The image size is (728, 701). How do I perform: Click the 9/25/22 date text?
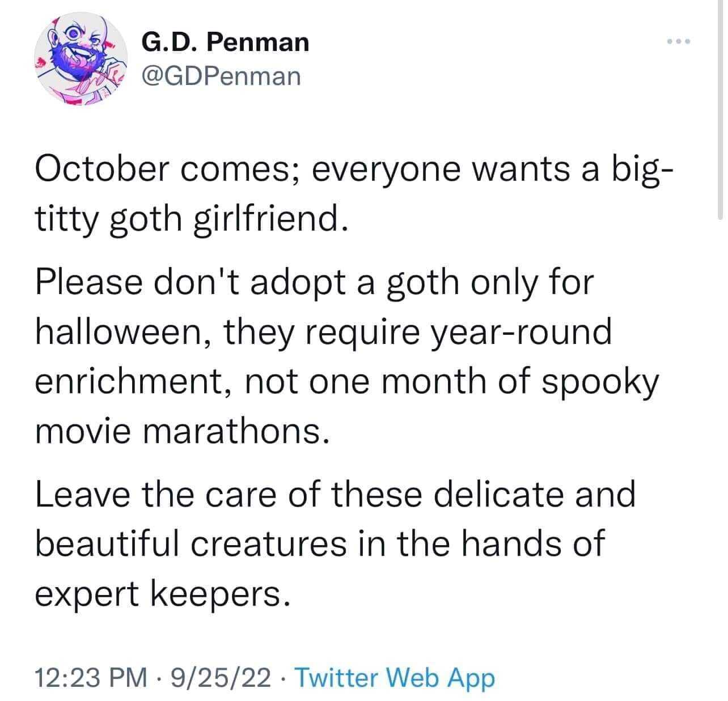223,677
